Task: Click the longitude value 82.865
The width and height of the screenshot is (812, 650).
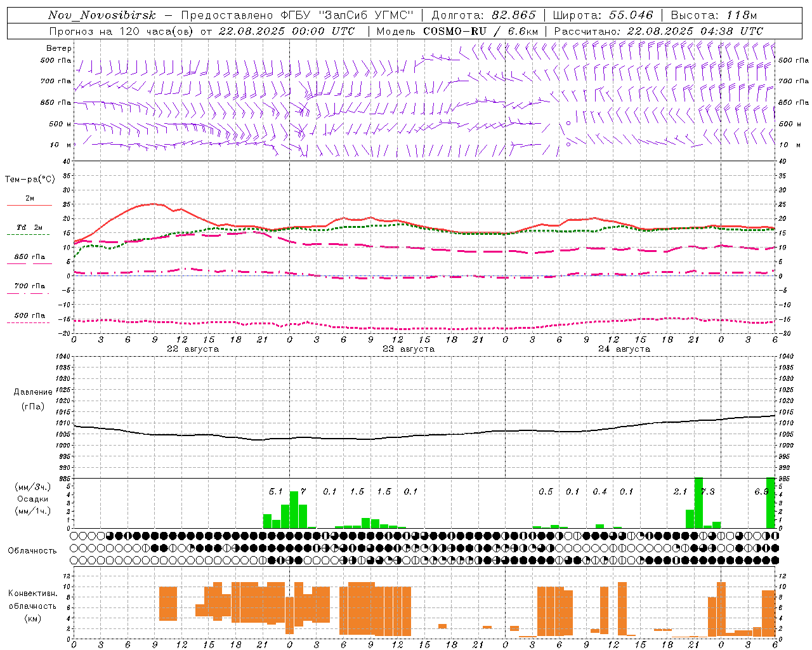Action: click(513, 15)
